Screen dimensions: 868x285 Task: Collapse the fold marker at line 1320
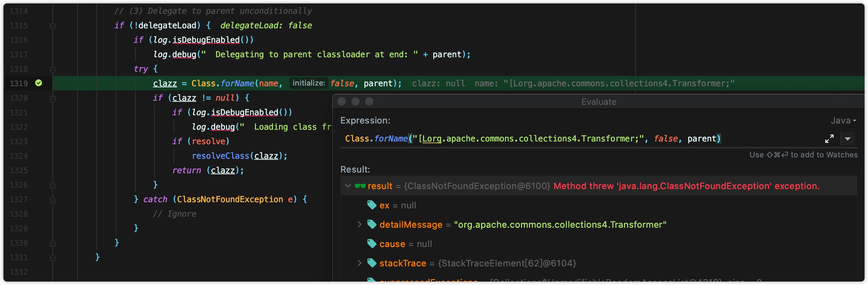coord(53,98)
